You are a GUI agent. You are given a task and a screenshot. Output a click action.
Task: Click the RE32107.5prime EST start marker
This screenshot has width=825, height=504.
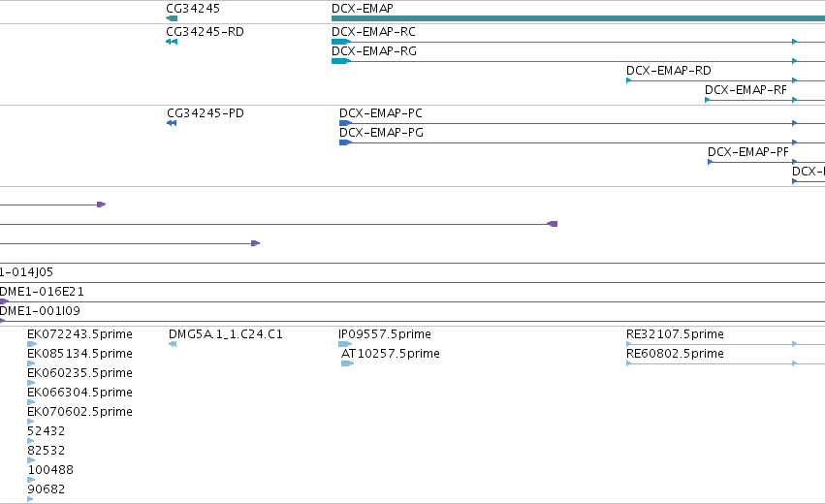tap(629, 344)
